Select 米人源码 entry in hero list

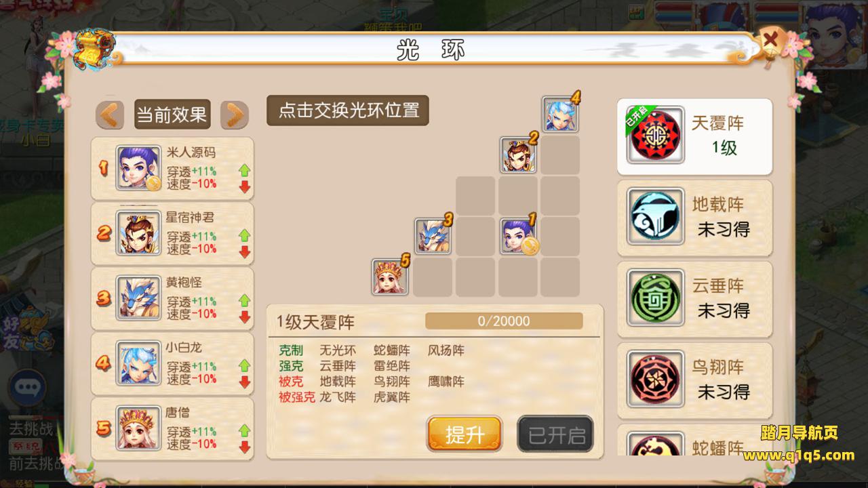172,168
